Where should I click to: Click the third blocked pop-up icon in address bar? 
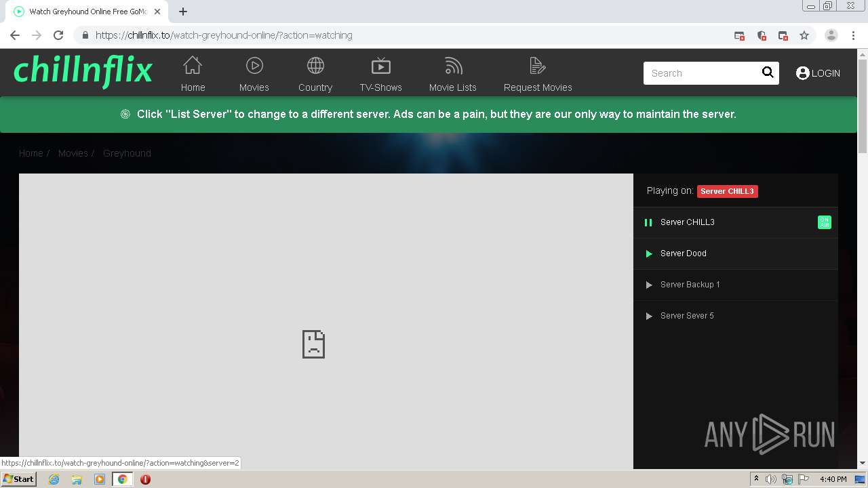(x=783, y=35)
